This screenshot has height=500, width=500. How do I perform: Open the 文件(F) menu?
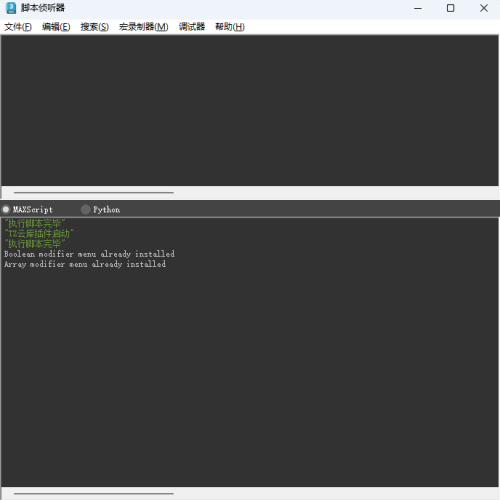coord(18,27)
